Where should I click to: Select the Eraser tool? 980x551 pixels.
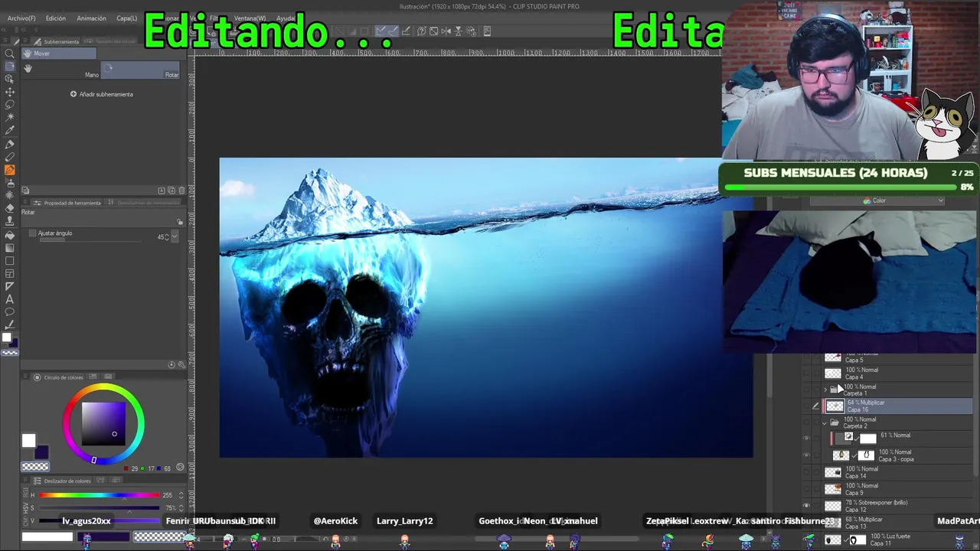pos(10,208)
